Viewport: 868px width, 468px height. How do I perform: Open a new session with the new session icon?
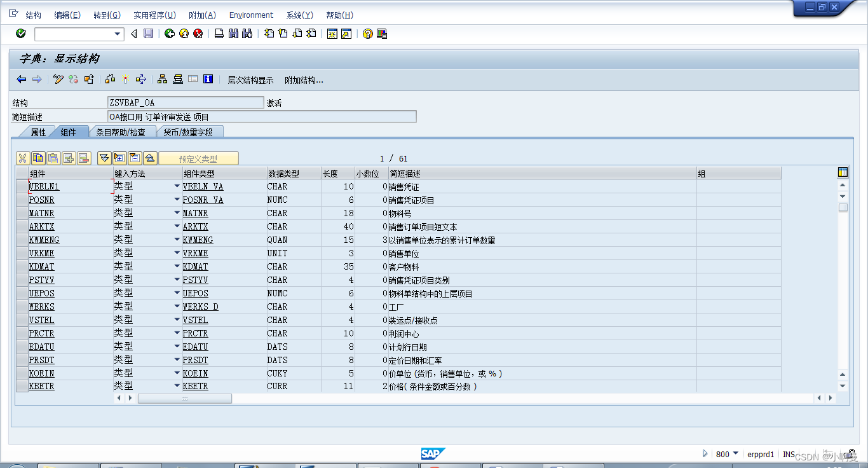[333, 34]
